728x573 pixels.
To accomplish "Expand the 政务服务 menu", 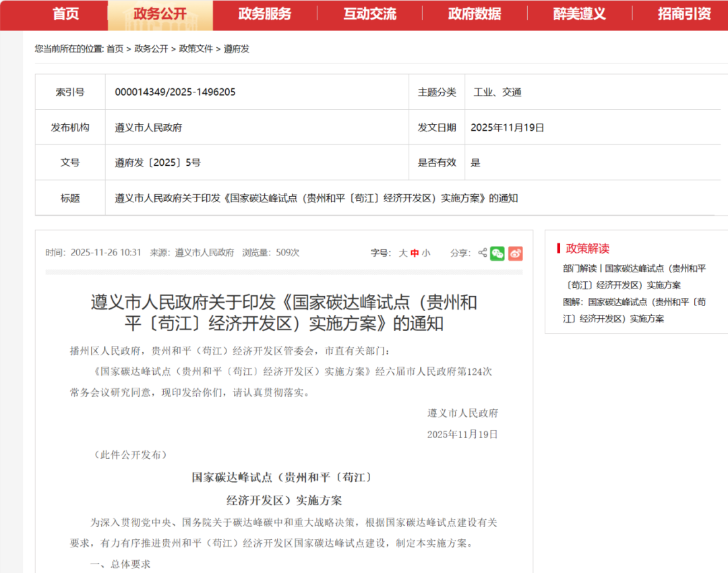I will tap(264, 13).
